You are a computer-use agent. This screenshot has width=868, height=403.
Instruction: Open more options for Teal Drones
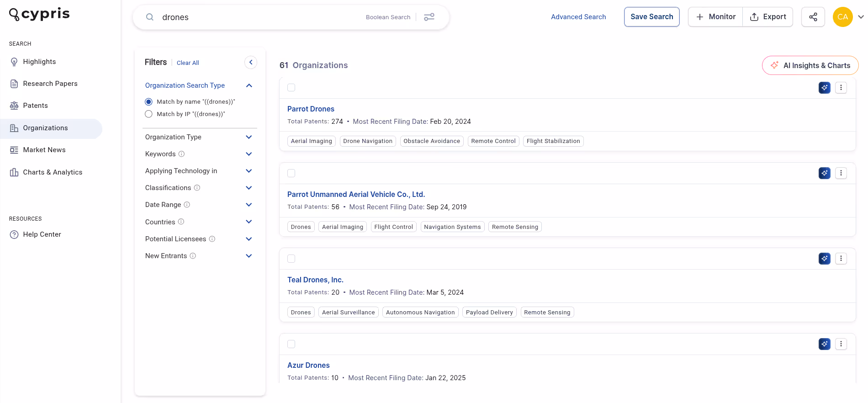click(x=841, y=259)
